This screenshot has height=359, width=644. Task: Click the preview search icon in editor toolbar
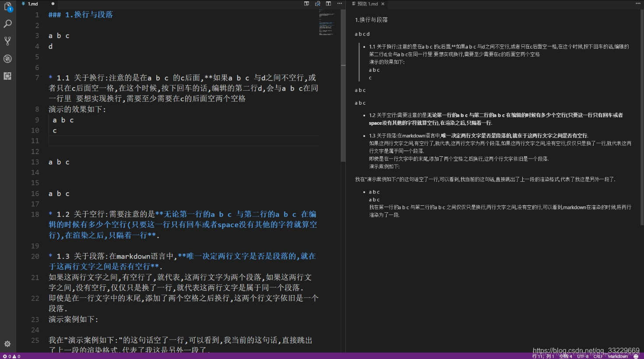(317, 4)
